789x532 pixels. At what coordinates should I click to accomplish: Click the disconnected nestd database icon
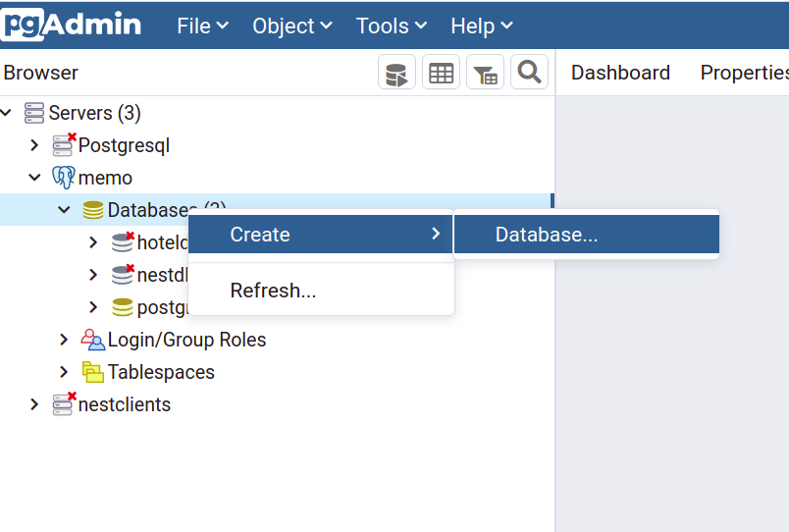tap(123, 274)
